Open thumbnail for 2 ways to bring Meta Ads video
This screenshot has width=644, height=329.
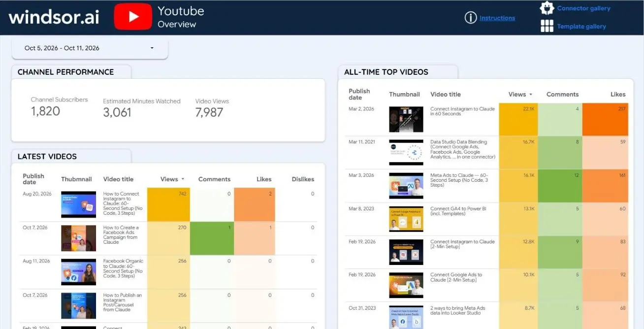tap(406, 318)
